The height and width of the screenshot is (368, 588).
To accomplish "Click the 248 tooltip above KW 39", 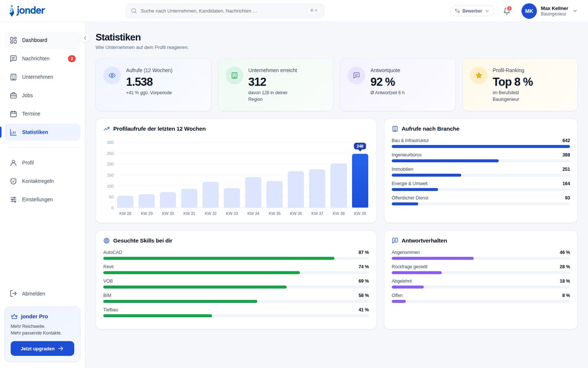I will point(360,146).
